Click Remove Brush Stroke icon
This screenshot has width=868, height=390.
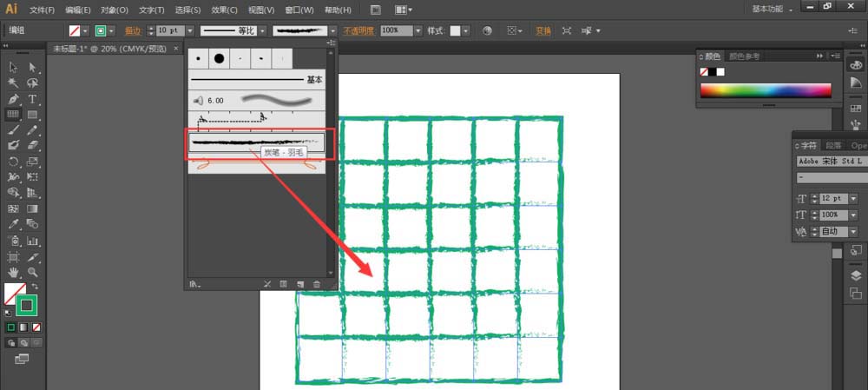coord(267,284)
